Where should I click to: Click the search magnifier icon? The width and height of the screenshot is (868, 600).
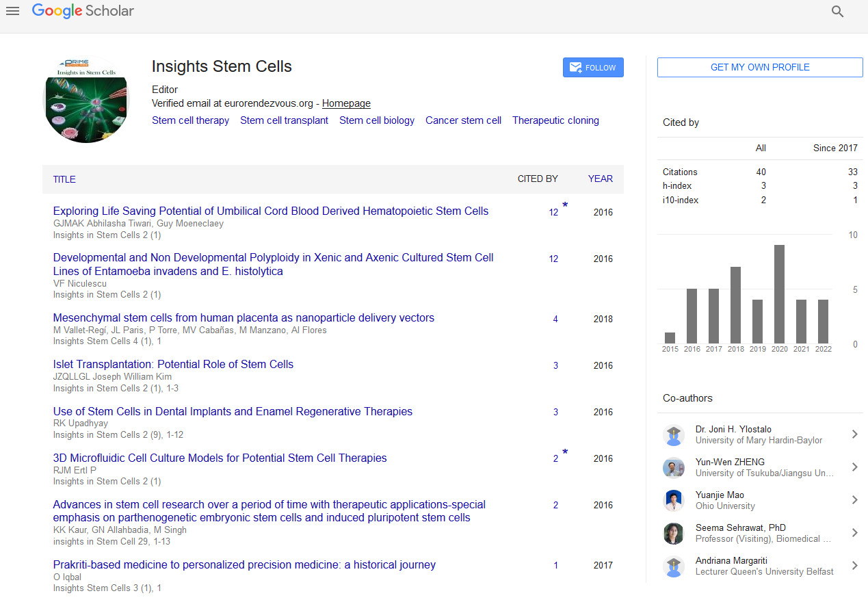point(837,12)
